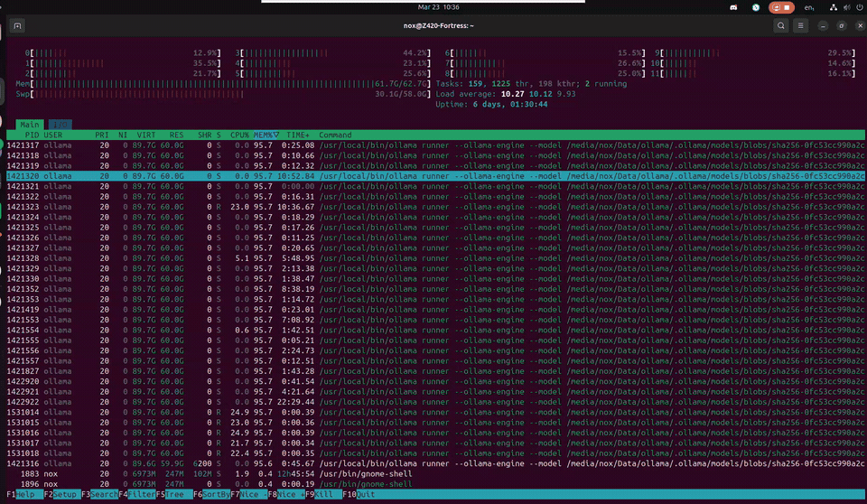The height and width of the screenshot is (504, 867).
Task: Click the CPU 3 usage meter
Action: click(x=333, y=53)
